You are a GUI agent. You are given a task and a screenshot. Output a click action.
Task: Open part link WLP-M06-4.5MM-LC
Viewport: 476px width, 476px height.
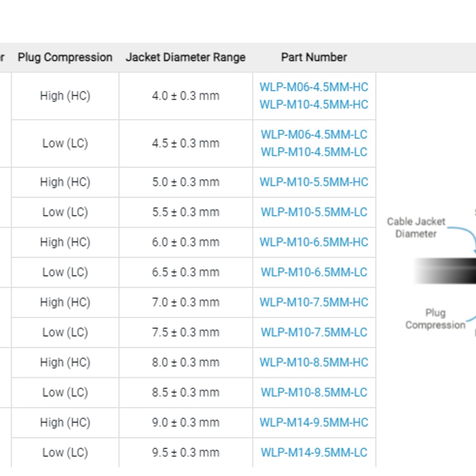[314, 135]
